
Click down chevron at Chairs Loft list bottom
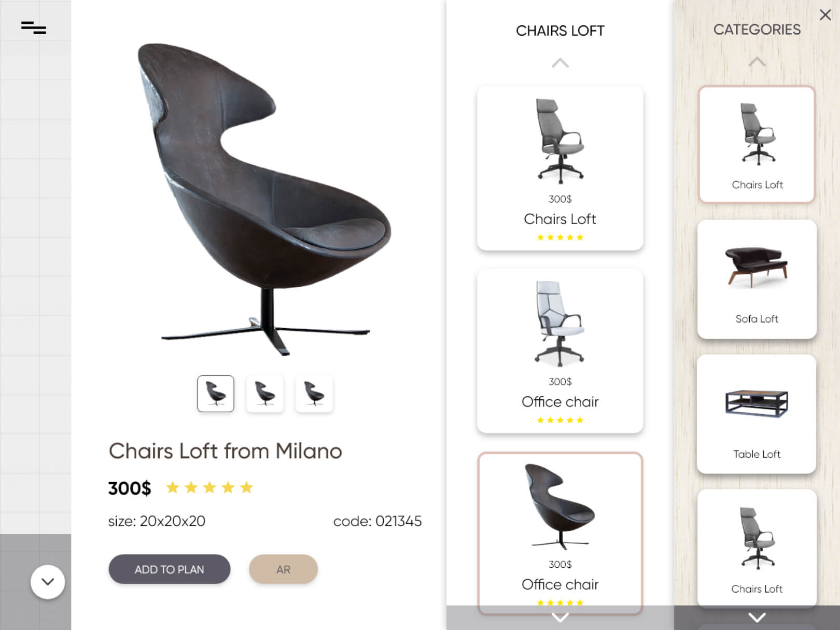(560, 618)
